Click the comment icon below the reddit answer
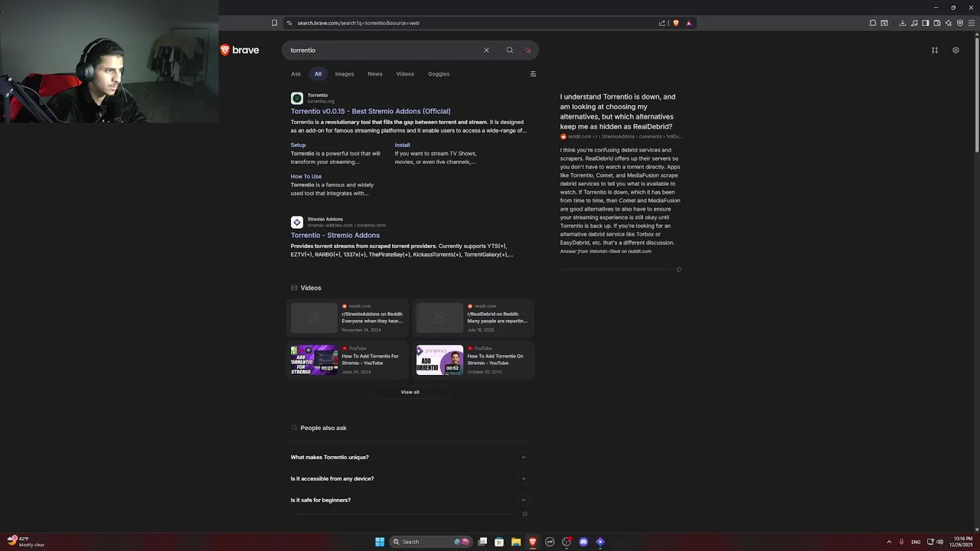 679,269
